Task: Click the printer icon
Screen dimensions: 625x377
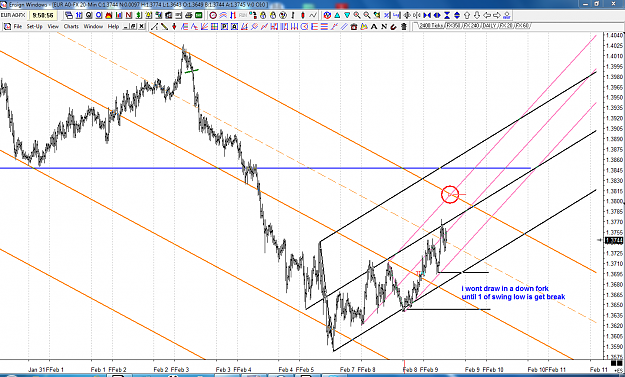Action: (188, 15)
